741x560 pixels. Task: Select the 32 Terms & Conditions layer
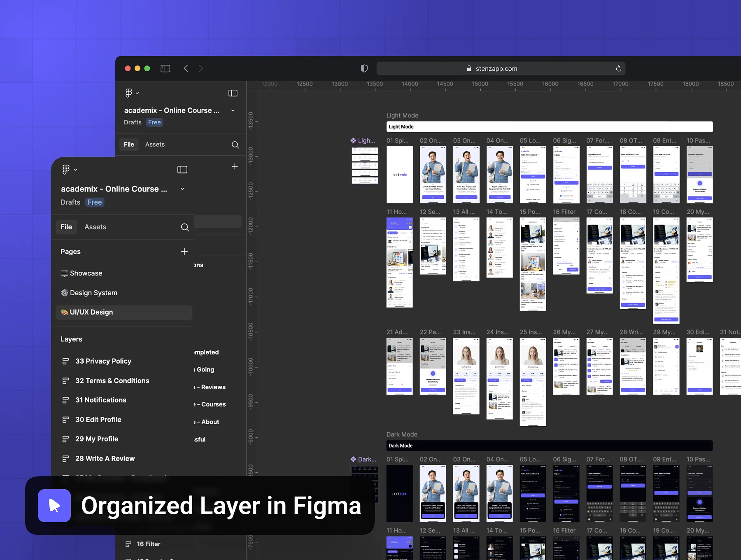(112, 381)
